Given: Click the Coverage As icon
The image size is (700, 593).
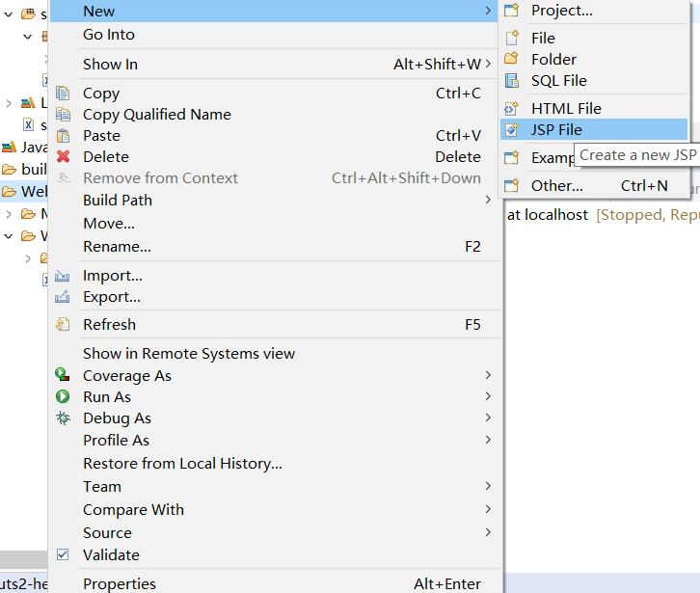Looking at the screenshot, I should point(63,375).
